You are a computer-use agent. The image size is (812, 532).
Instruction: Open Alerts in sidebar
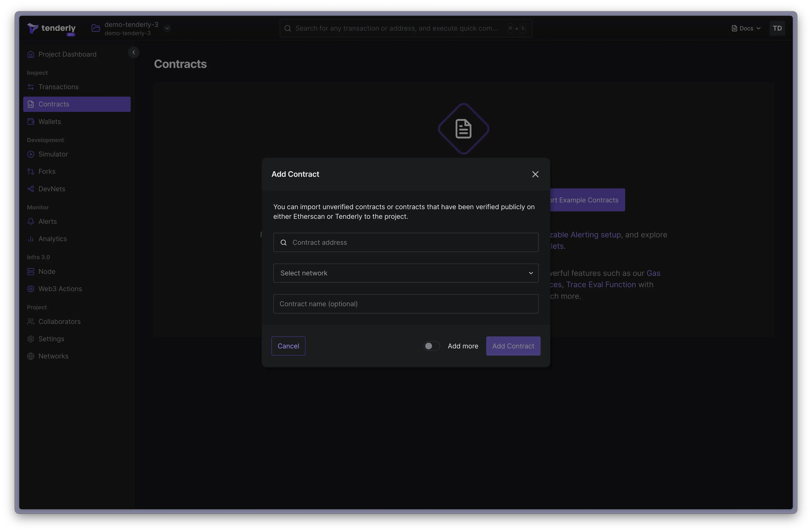pyautogui.click(x=77, y=221)
